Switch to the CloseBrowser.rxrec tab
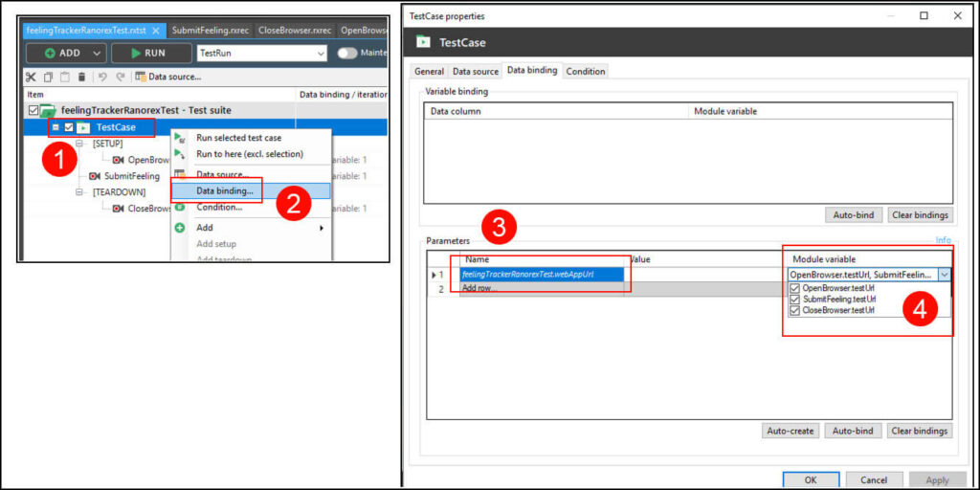The width and height of the screenshot is (980, 490). point(295,30)
